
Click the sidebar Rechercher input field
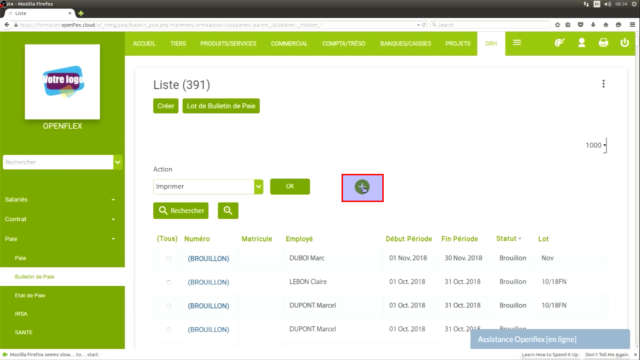[x=58, y=162]
